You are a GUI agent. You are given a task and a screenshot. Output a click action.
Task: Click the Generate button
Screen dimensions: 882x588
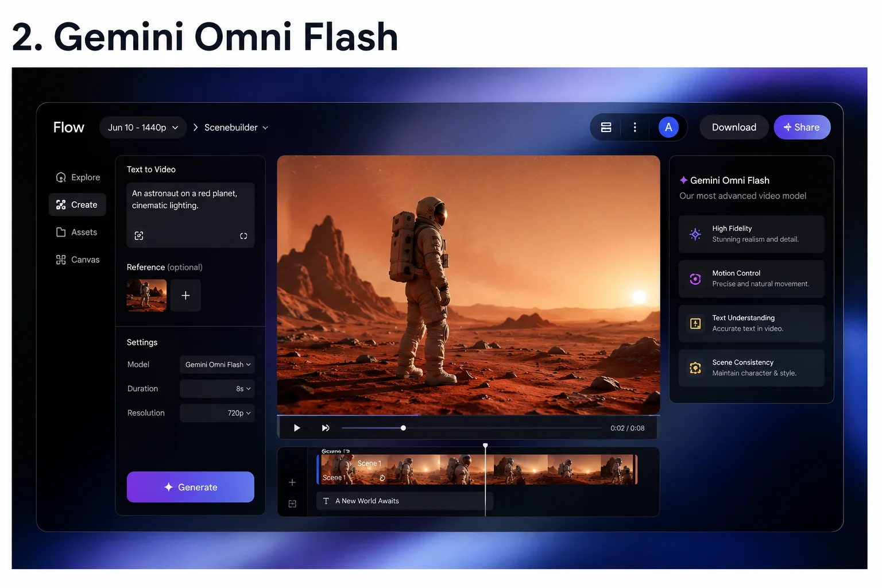point(191,487)
